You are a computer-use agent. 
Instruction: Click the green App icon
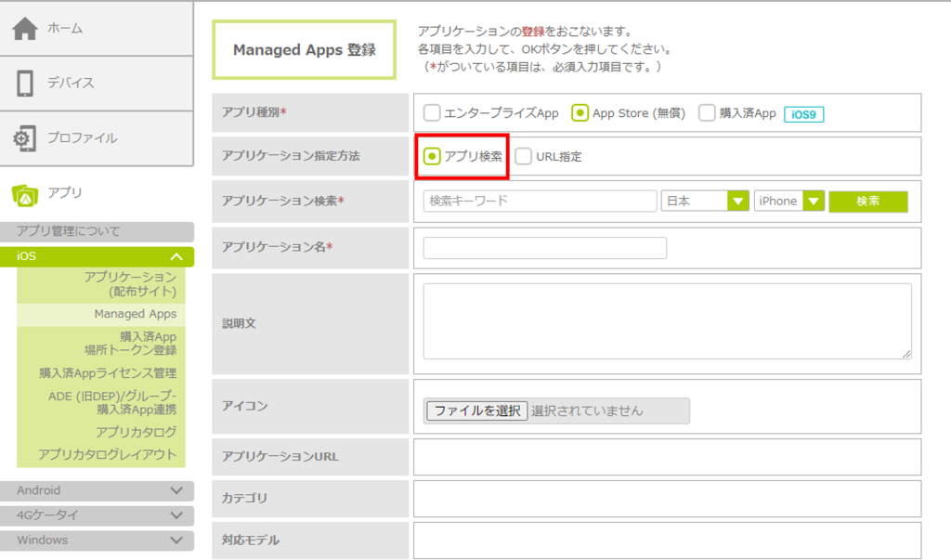[x=24, y=193]
